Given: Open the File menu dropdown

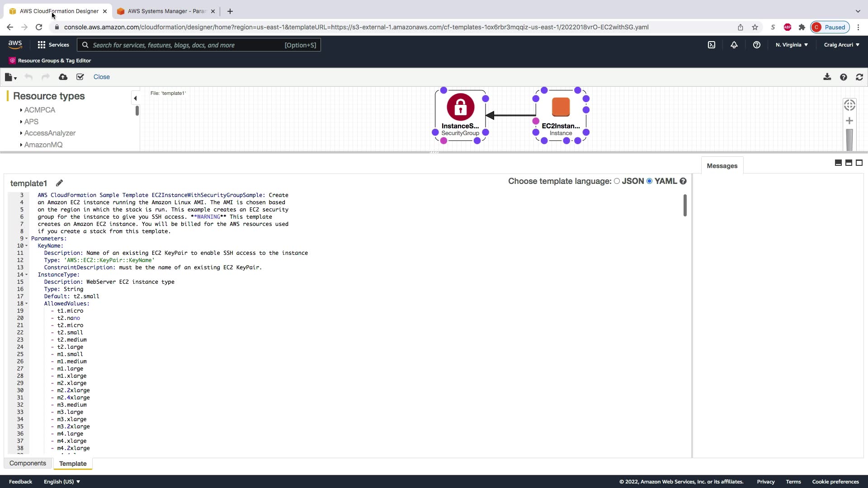Looking at the screenshot, I should click(x=10, y=77).
